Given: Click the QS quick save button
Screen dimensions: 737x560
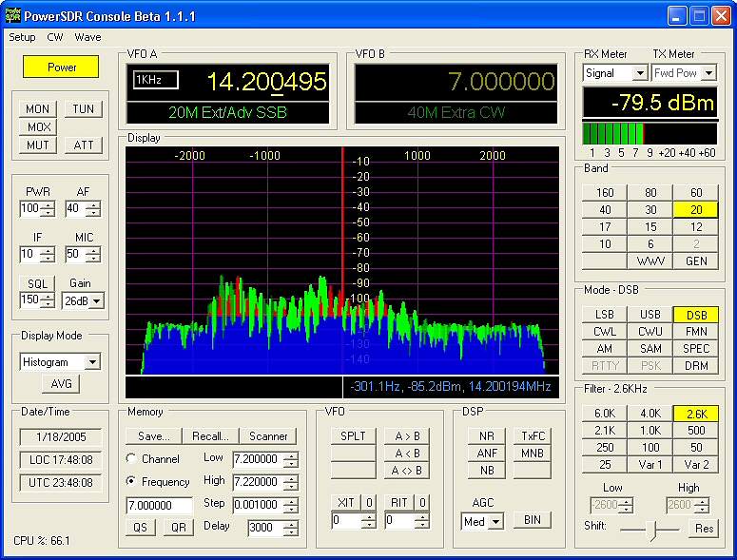Looking at the screenshot, I should pyautogui.click(x=140, y=527).
